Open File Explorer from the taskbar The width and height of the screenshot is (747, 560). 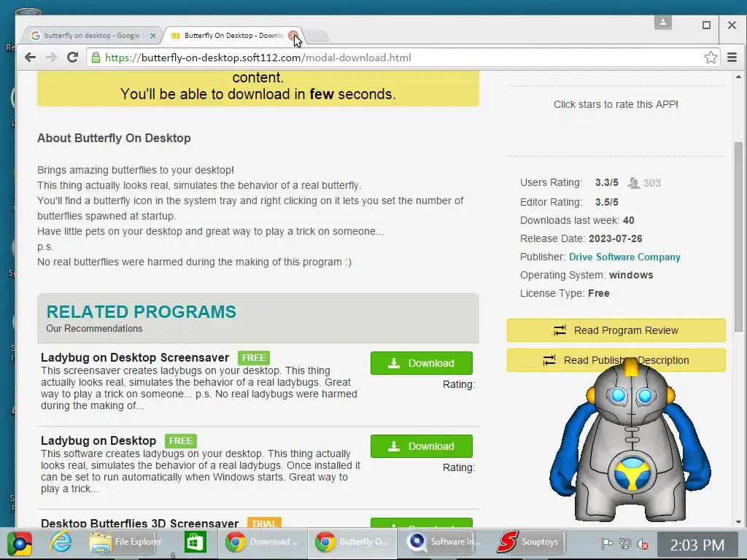point(125,542)
